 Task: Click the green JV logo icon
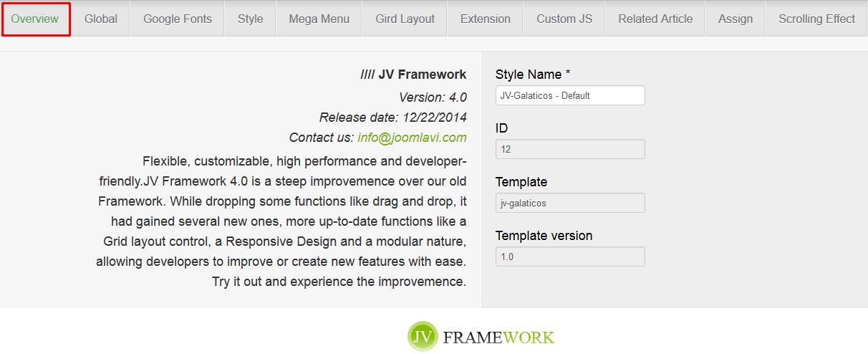coord(423,336)
